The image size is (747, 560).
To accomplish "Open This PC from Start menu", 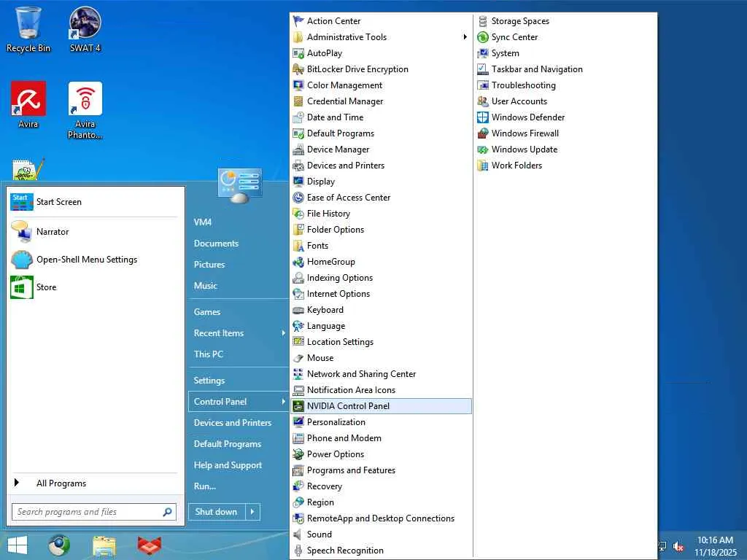I will [208, 354].
